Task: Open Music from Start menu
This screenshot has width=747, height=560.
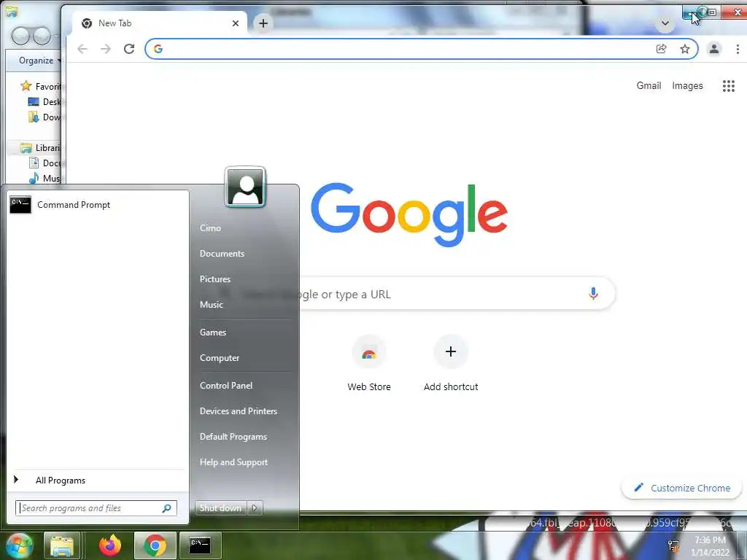Action: [x=212, y=305]
